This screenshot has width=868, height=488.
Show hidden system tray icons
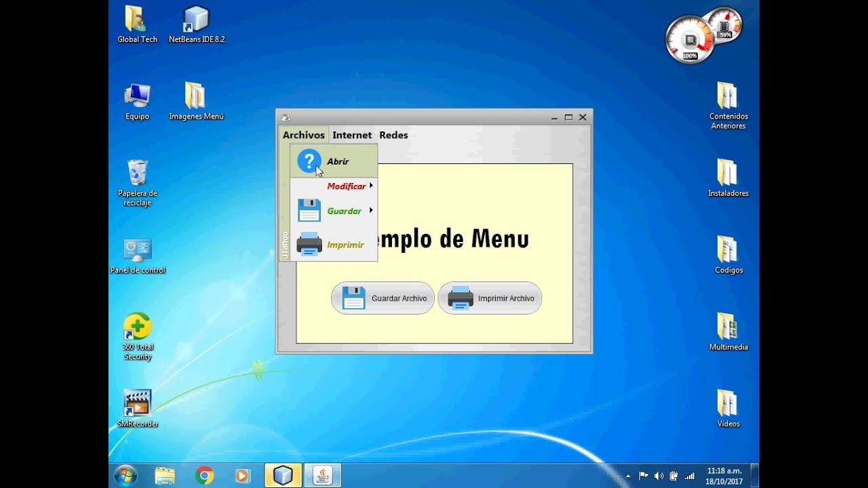point(628,476)
